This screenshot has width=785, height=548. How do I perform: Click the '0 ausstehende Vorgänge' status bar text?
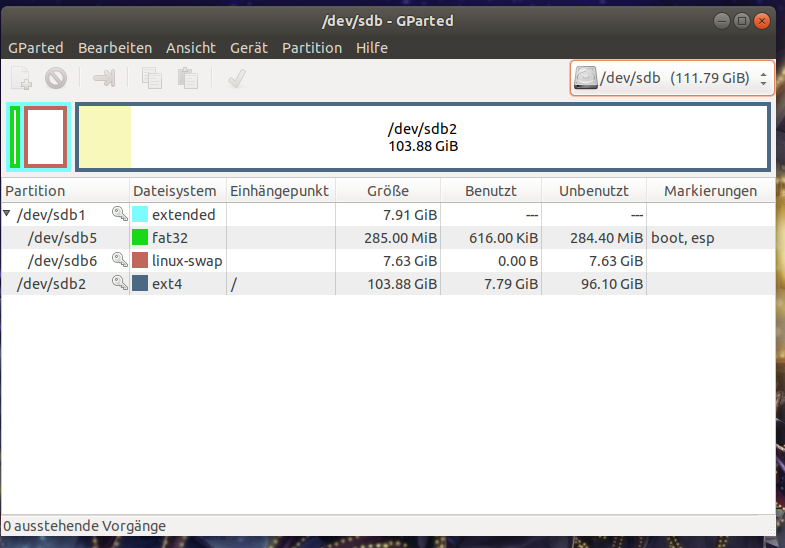click(x=85, y=526)
